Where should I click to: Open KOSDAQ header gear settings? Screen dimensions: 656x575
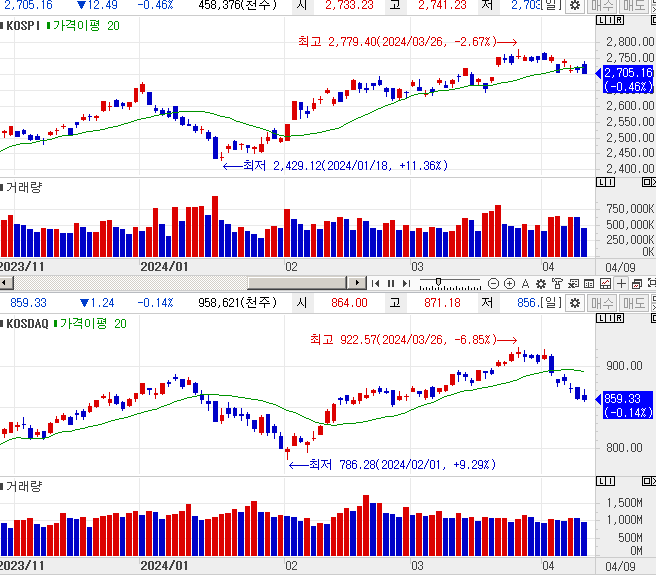(575, 302)
